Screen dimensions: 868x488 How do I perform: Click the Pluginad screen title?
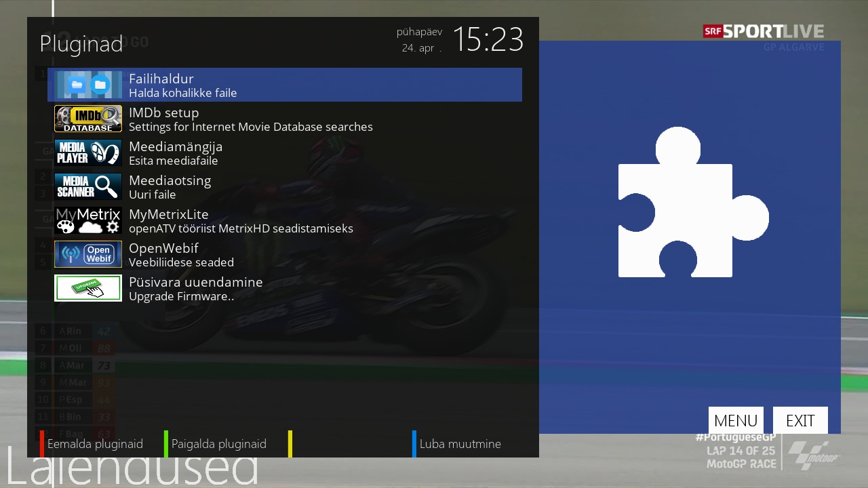pos(81,44)
